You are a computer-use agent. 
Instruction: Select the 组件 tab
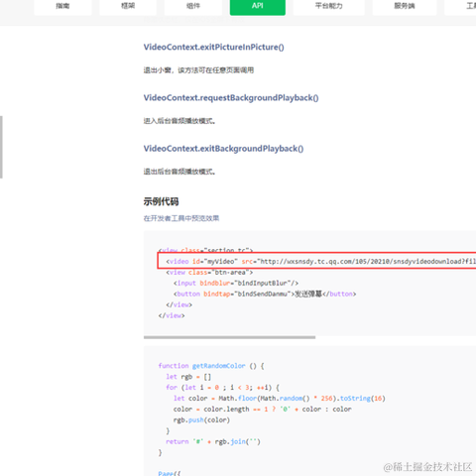click(x=193, y=6)
